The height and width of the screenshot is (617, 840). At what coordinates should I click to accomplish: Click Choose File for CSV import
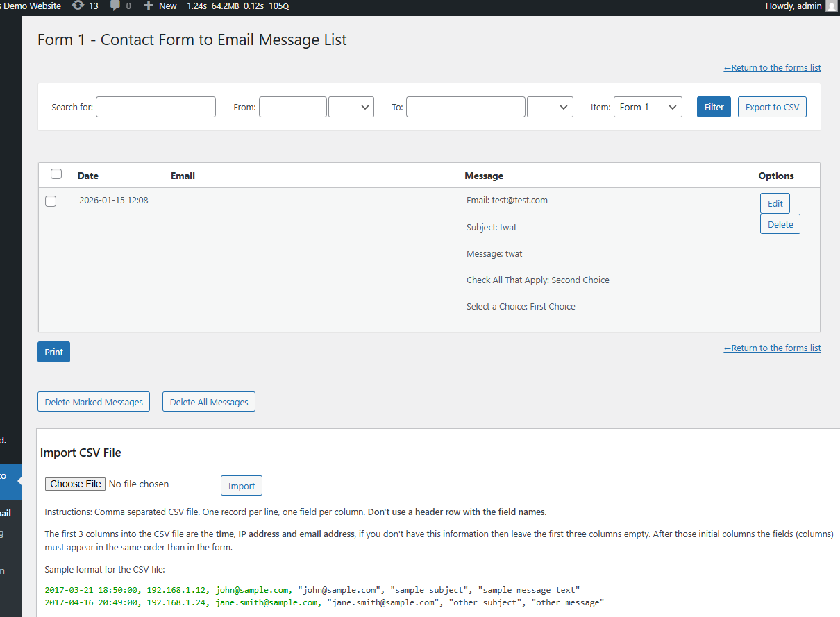(x=75, y=484)
